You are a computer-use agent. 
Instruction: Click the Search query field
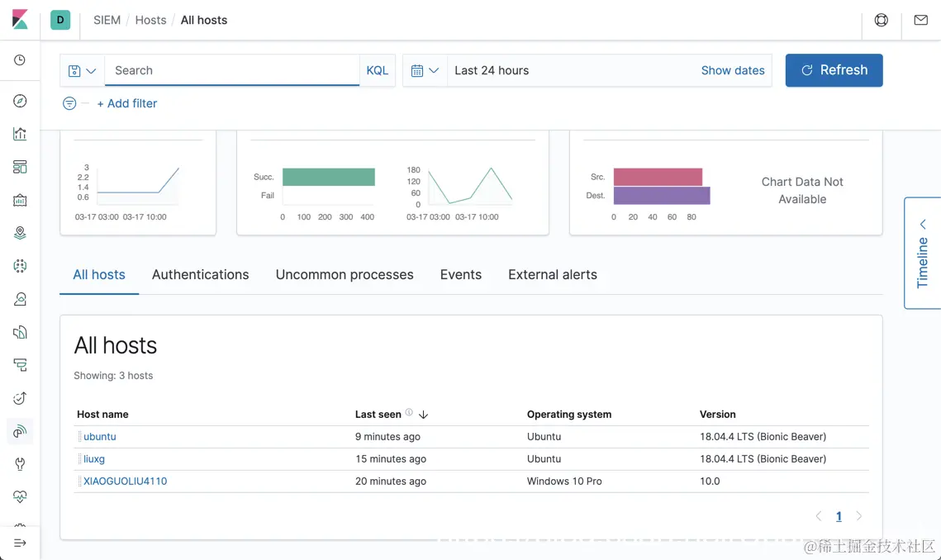tap(232, 70)
